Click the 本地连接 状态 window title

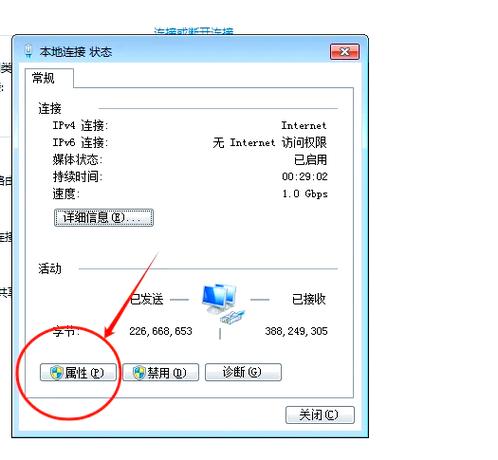click(76, 52)
